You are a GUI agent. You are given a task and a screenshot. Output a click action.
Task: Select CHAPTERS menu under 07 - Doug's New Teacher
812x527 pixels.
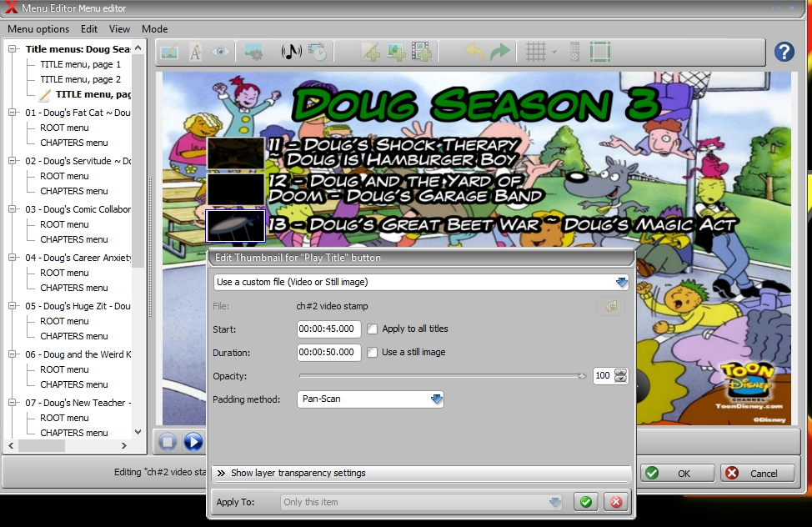coord(74,433)
